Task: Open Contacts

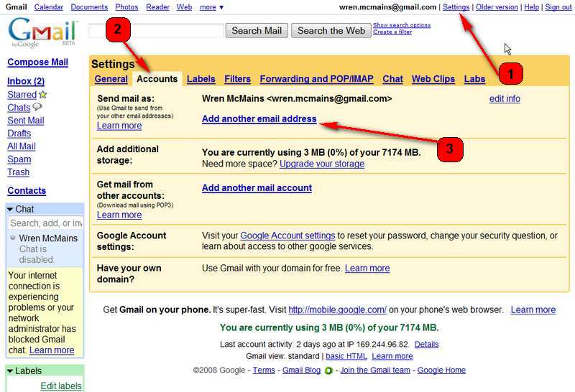Action: pos(27,190)
